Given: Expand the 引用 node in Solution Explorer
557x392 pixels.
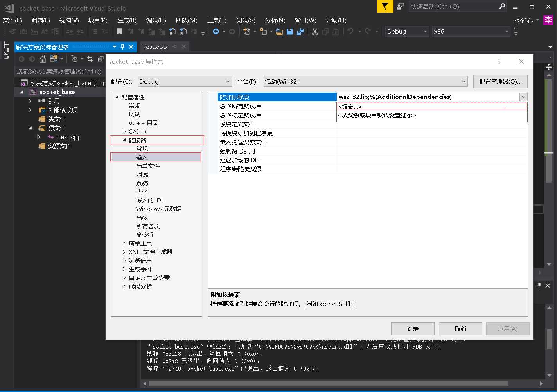Looking at the screenshot, I should (30, 101).
